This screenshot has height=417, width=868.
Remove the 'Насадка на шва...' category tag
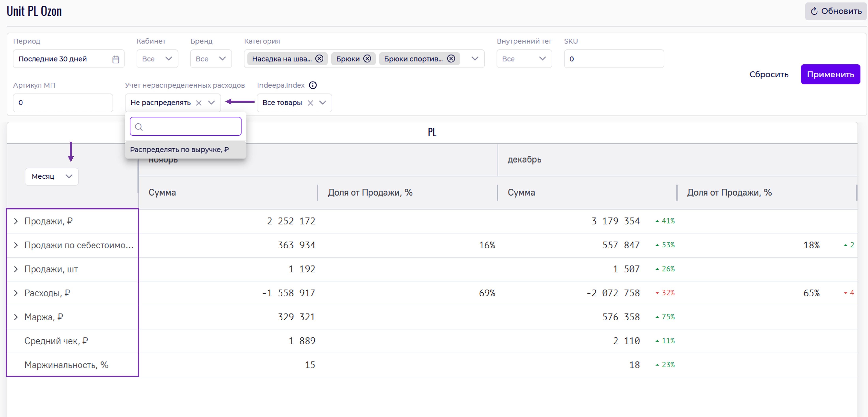(319, 59)
